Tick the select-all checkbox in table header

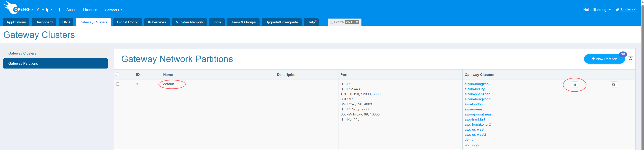point(118,74)
